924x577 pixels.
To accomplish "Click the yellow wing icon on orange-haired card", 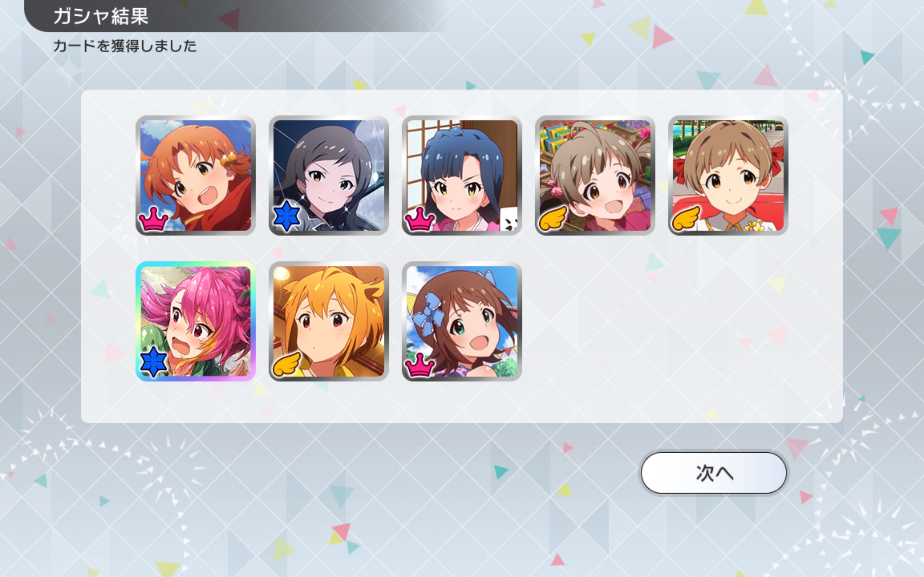I will [x=286, y=365].
